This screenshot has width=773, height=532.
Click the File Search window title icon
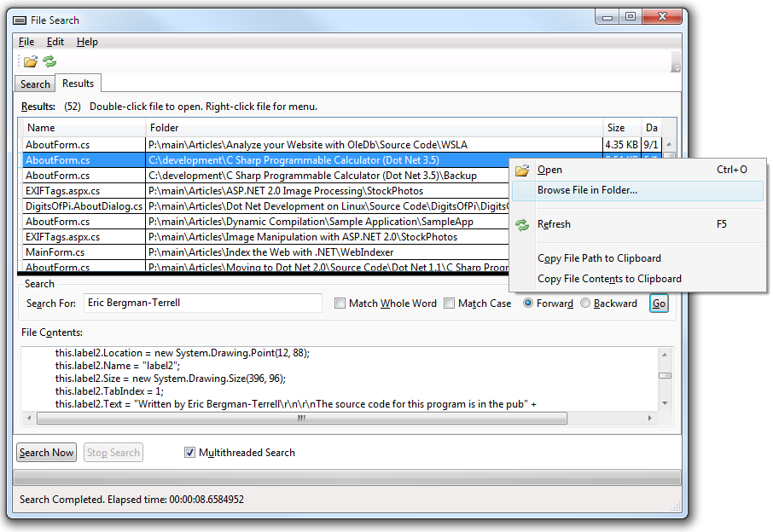pos(20,20)
